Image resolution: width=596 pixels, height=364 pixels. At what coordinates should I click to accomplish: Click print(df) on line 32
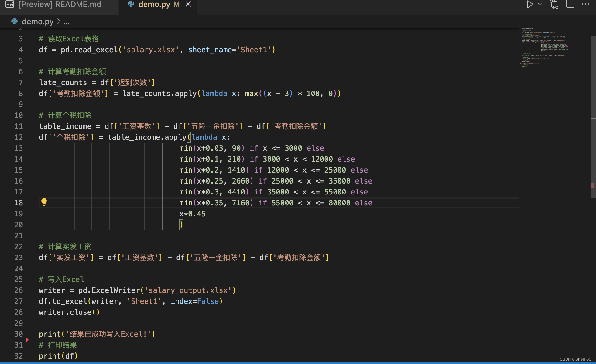tap(58, 356)
